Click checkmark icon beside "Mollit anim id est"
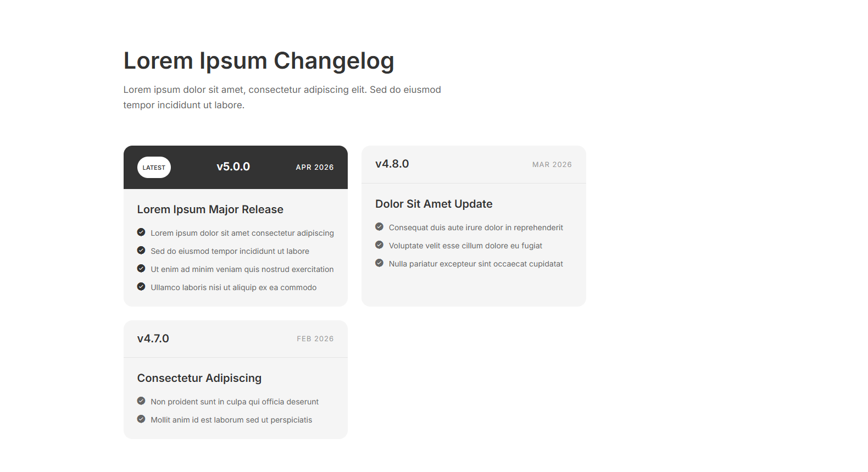 (141, 419)
